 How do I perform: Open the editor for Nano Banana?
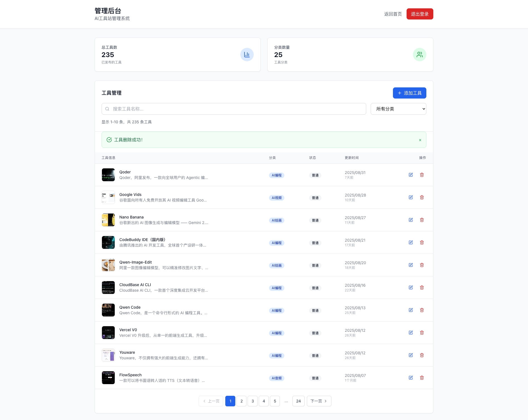click(x=411, y=220)
